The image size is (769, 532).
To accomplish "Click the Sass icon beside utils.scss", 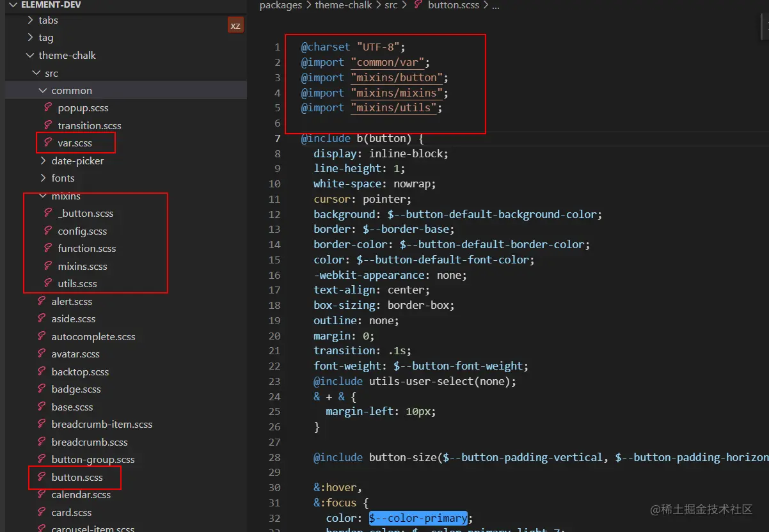I will tap(48, 283).
